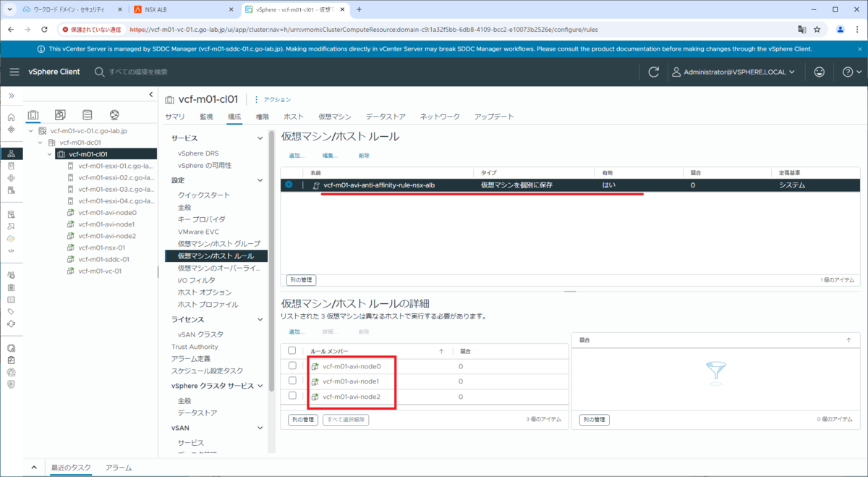
Task: Click 列の管理 under the rules table
Action: coord(302,279)
